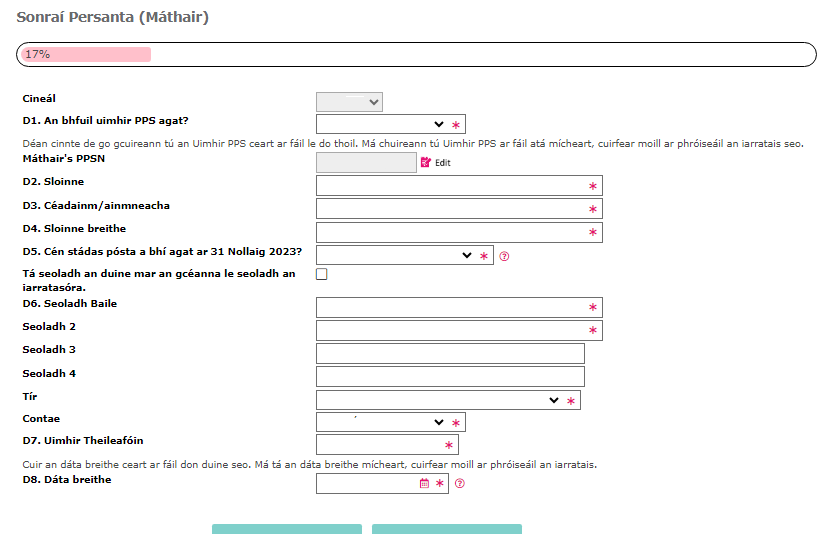This screenshot has width=824, height=534.
Task: Expand the Tír country dropdown
Action: point(438,400)
